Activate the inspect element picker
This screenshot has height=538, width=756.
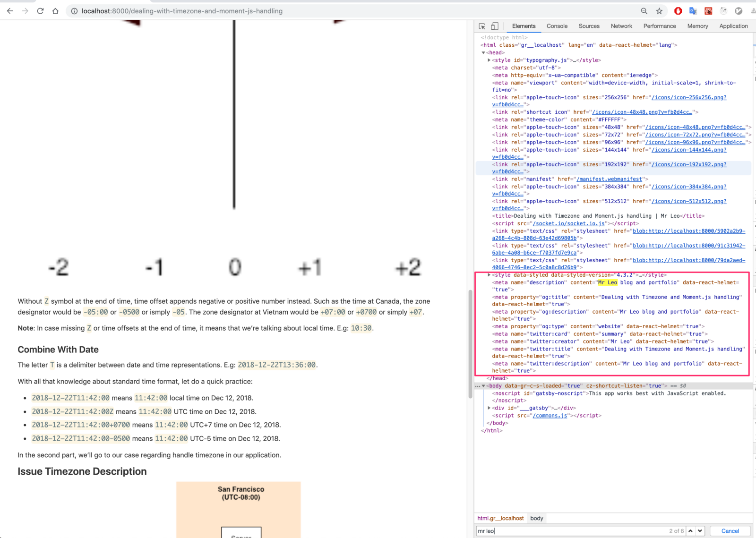pos(482,26)
